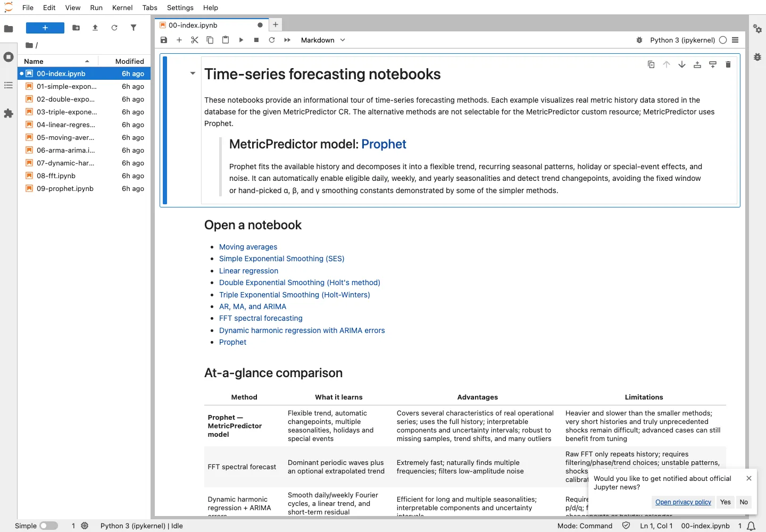Open AR, MA, and ARIMA link

pos(253,306)
